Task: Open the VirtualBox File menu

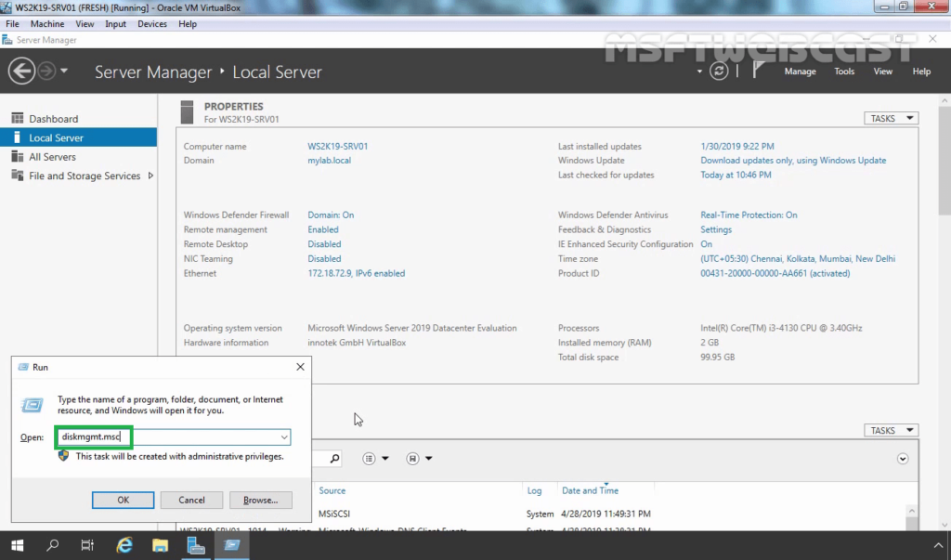Action: tap(12, 23)
